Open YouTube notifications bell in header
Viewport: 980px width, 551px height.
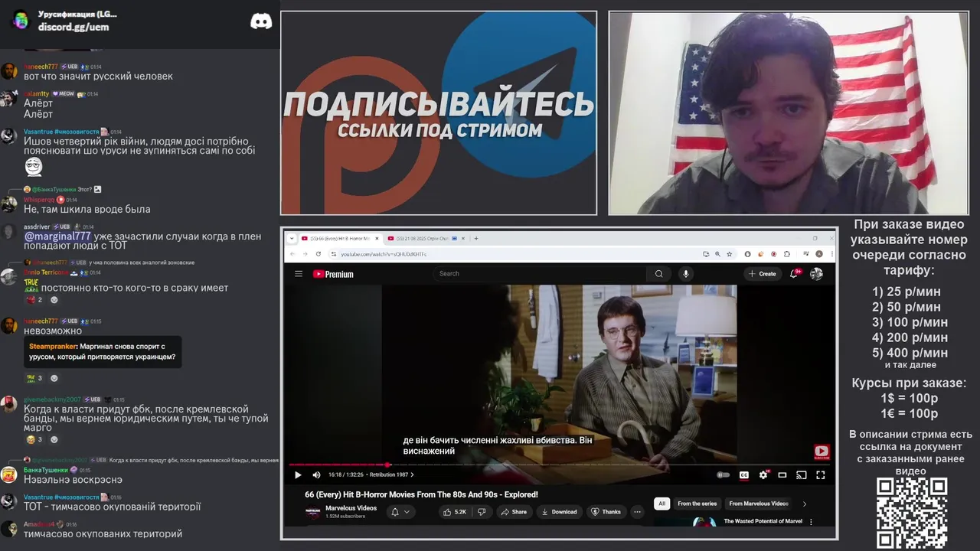795,273
